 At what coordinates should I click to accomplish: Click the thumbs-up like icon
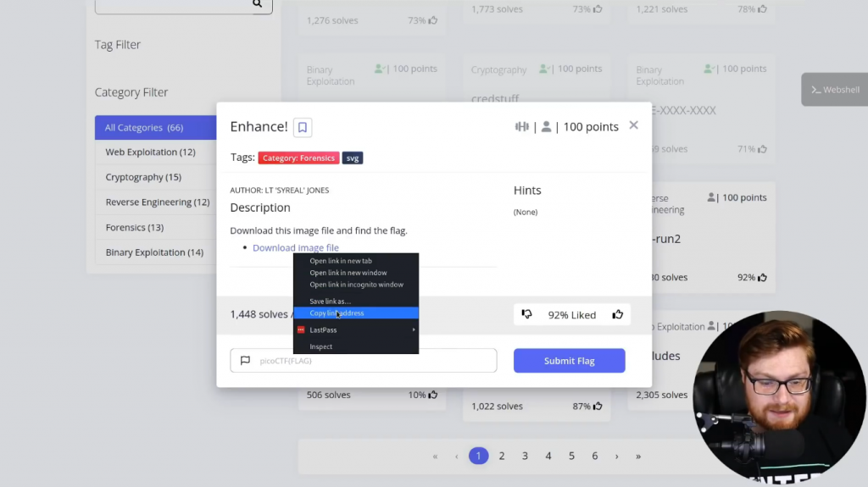(617, 314)
